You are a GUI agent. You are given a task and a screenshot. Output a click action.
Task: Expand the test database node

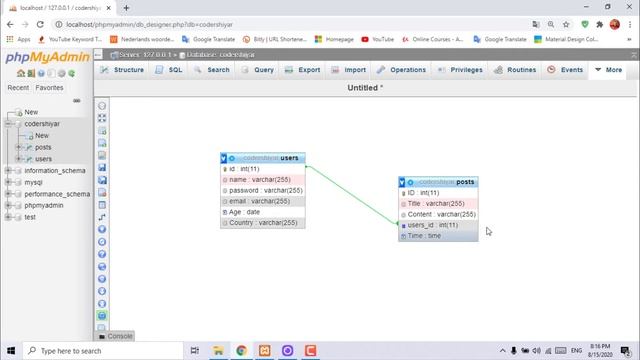(x=8, y=217)
